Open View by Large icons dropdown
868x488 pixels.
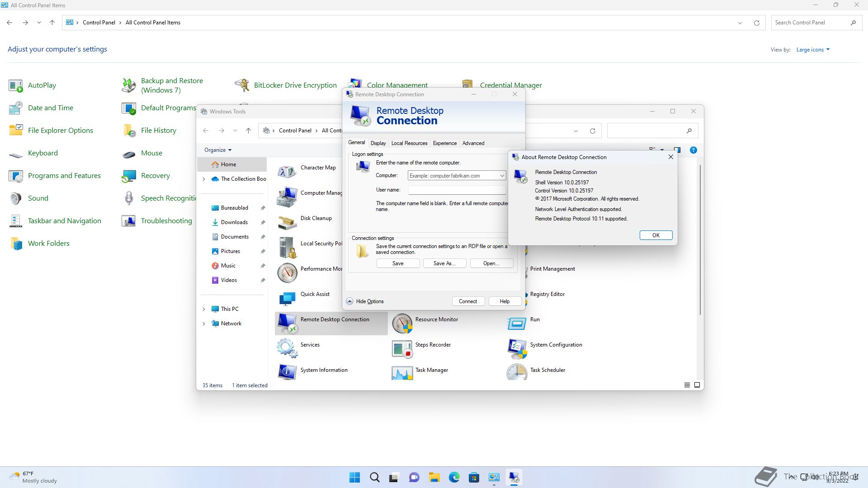click(x=813, y=50)
